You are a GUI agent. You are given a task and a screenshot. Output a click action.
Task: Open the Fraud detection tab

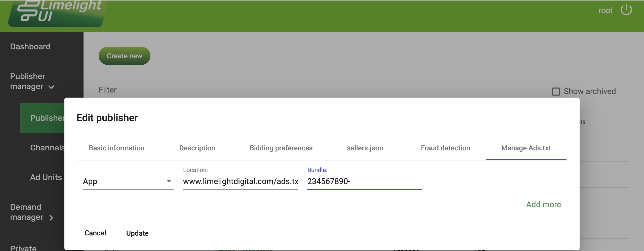(445, 148)
